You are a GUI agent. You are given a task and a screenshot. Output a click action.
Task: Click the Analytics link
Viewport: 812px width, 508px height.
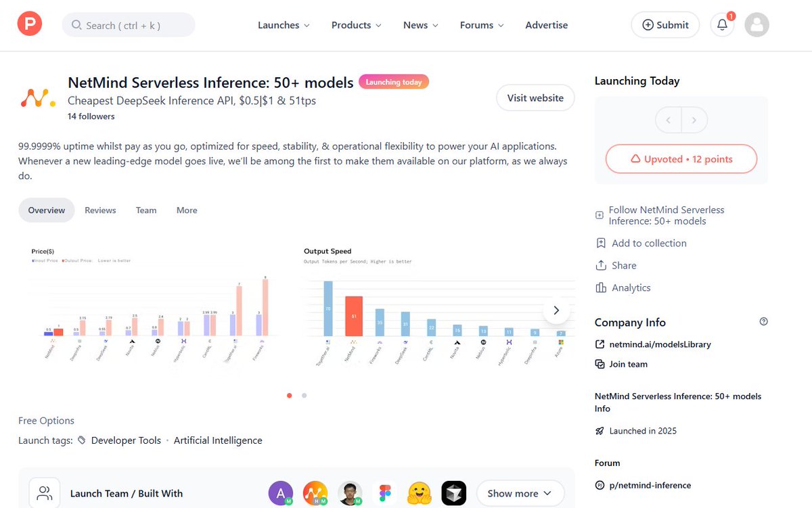pyautogui.click(x=631, y=287)
